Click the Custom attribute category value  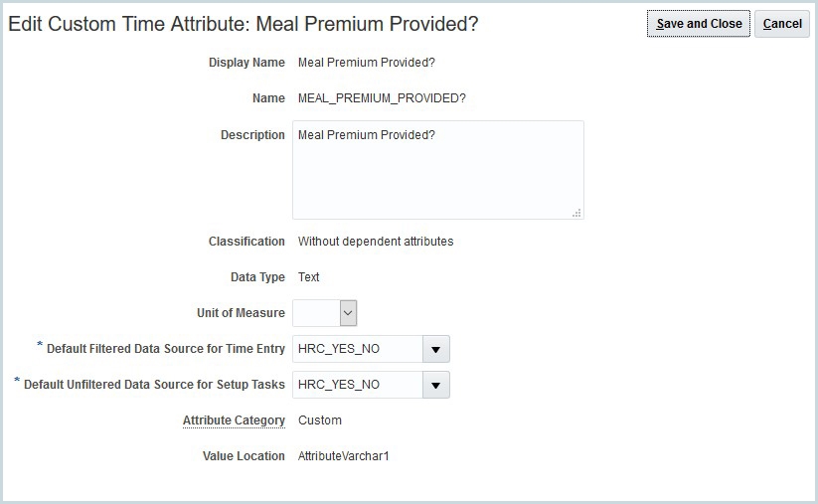click(x=320, y=420)
